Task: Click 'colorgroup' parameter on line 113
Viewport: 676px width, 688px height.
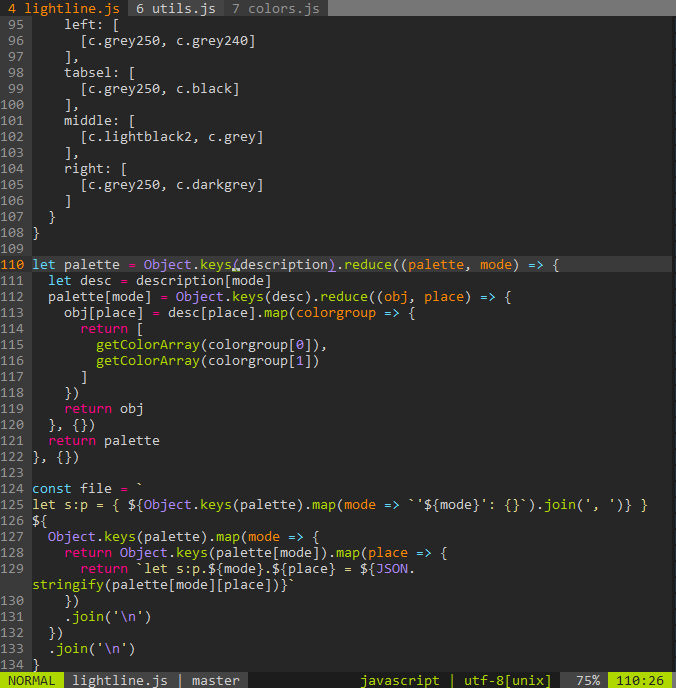Action: [336, 312]
